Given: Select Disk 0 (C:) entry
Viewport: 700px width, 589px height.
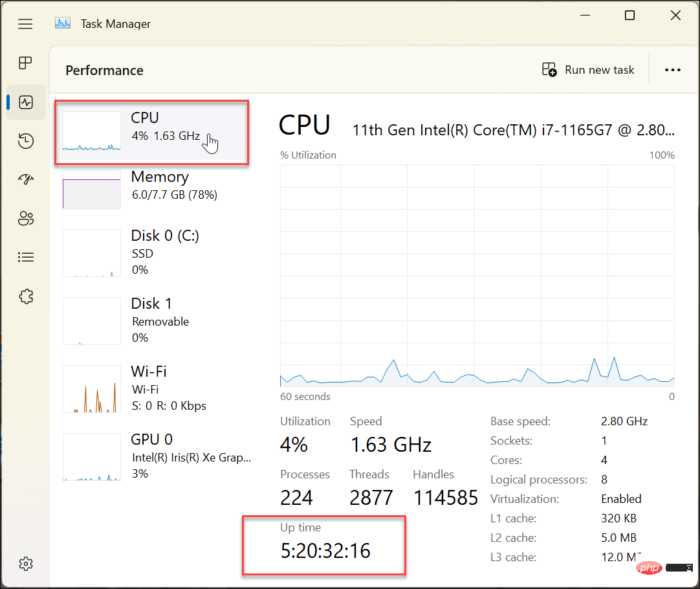Looking at the screenshot, I should pyautogui.click(x=152, y=252).
